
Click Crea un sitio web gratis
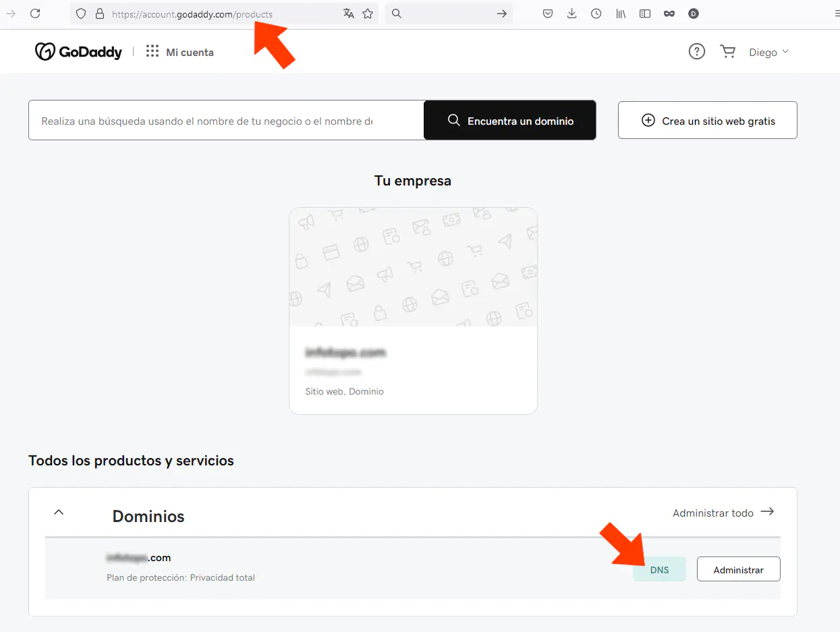pos(707,120)
